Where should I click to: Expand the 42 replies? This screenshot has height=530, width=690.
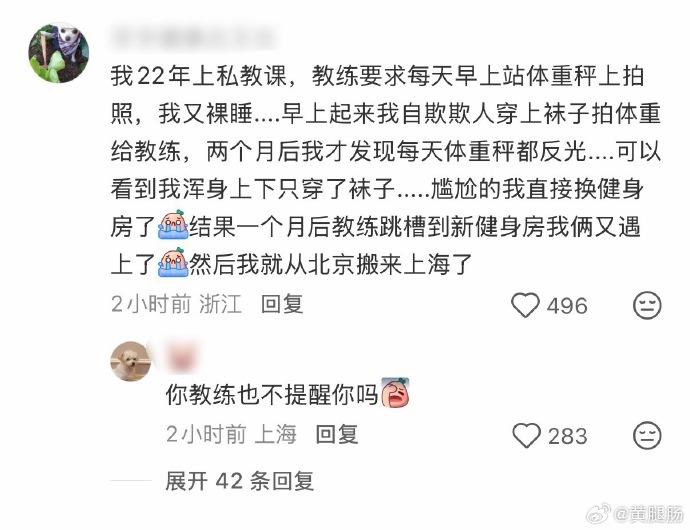tap(240, 481)
